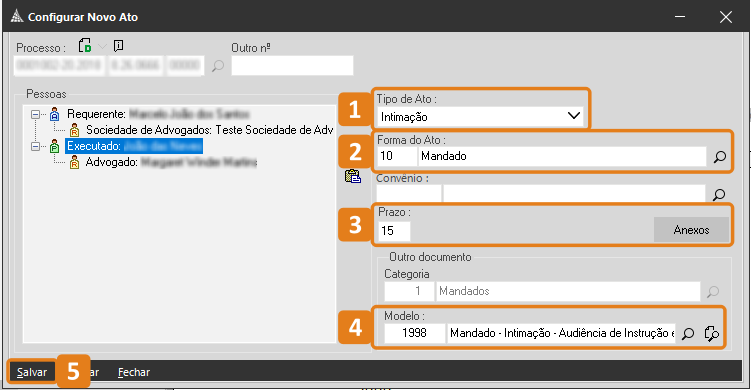Click the Categoria code field

coord(409,291)
